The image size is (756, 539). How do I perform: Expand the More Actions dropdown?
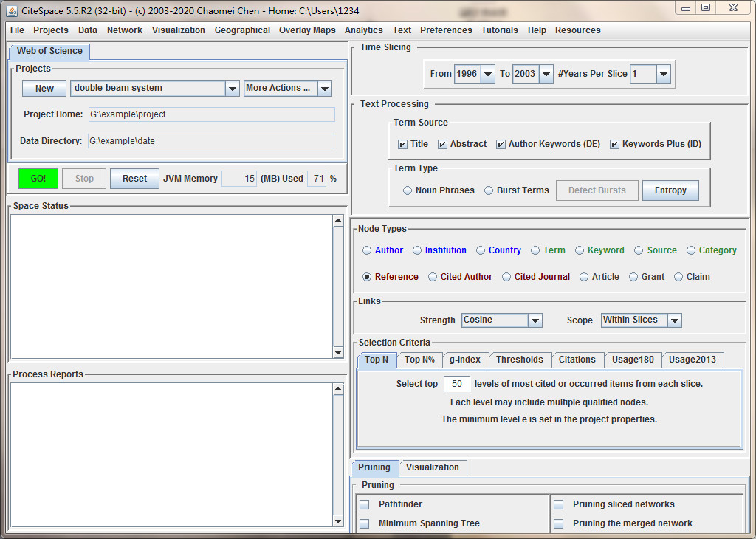click(325, 89)
